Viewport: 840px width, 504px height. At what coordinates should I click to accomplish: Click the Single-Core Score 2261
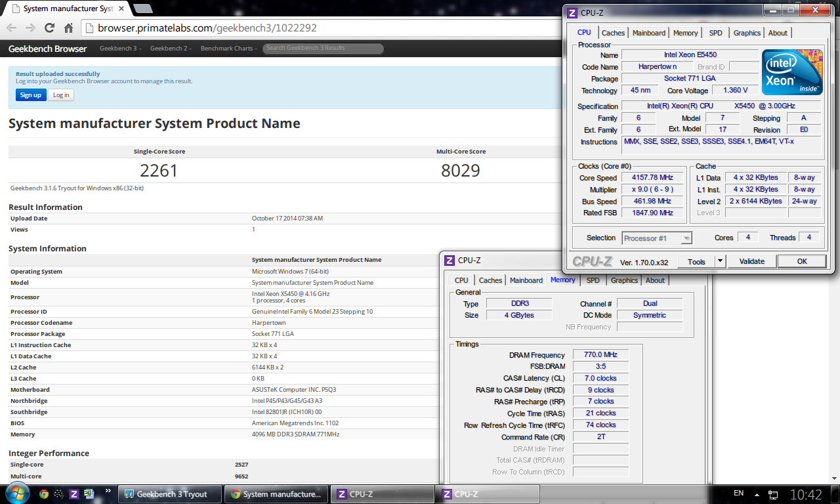(159, 171)
